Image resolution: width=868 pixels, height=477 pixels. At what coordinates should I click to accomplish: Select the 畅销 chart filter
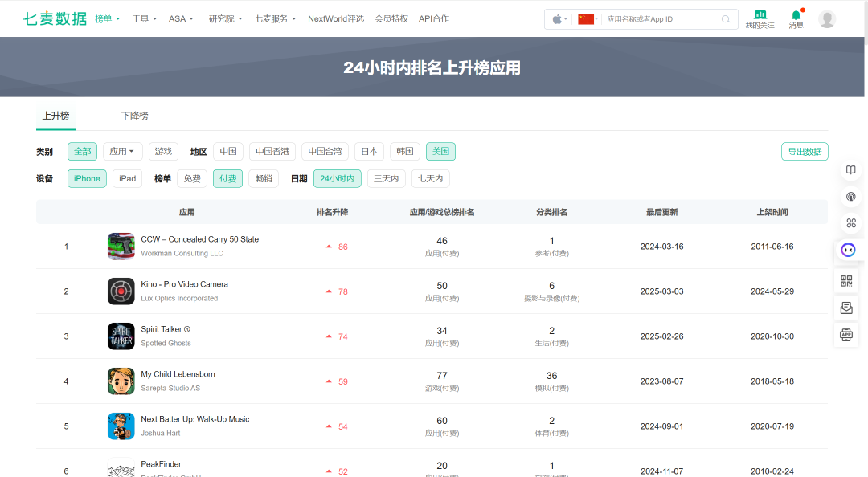pyautogui.click(x=264, y=178)
